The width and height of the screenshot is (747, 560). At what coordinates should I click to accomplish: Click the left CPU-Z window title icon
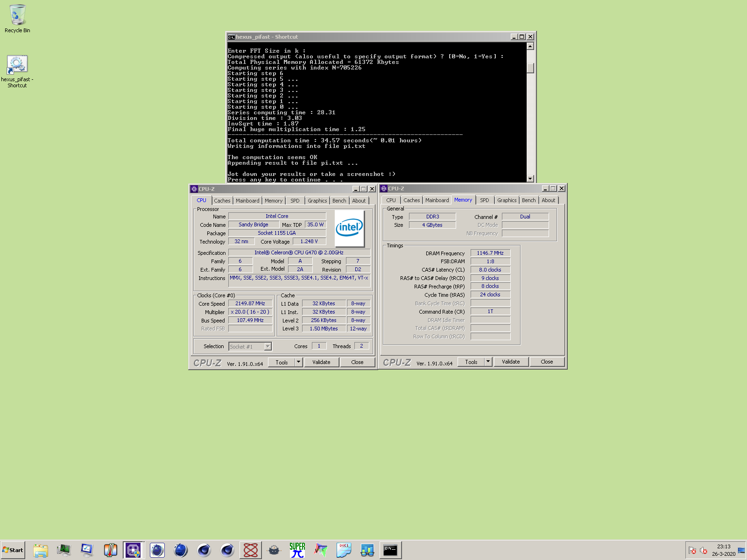[194, 189]
